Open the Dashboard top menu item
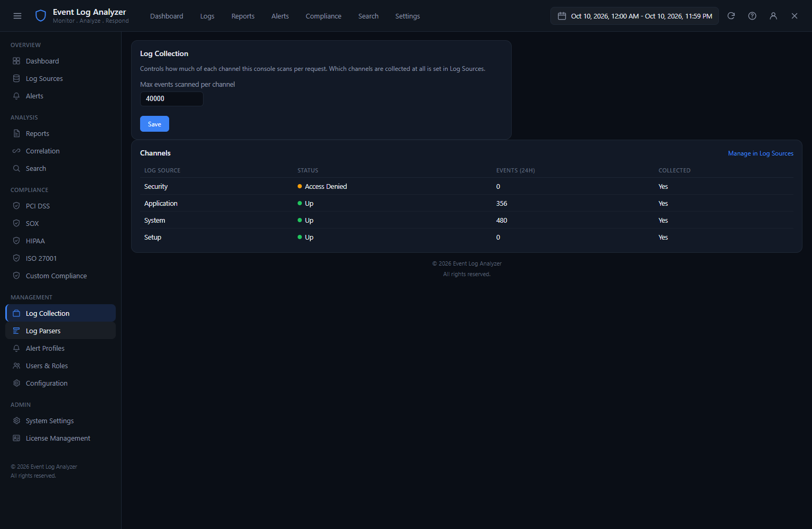This screenshot has height=529, width=812. 167,16
